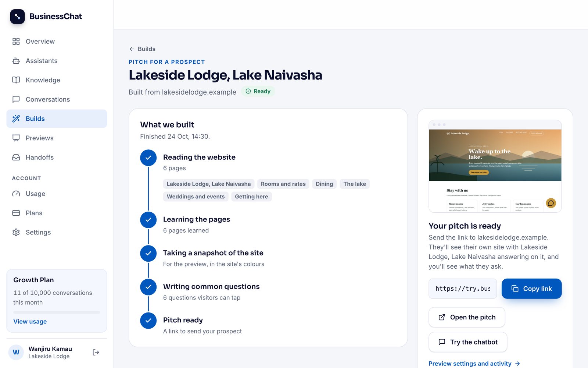Click the Handoffs inbox icon
Viewport: 588px width, 368px height.
(16, 157)
